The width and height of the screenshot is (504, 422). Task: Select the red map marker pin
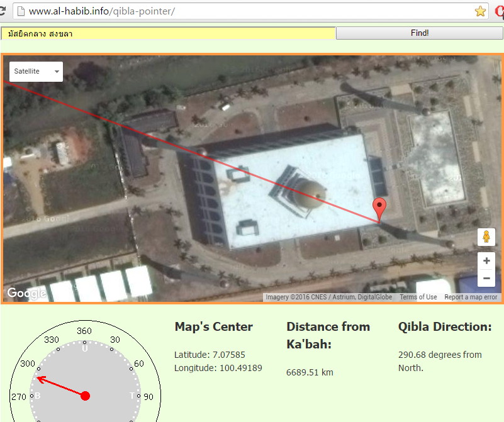coord(379,209)
